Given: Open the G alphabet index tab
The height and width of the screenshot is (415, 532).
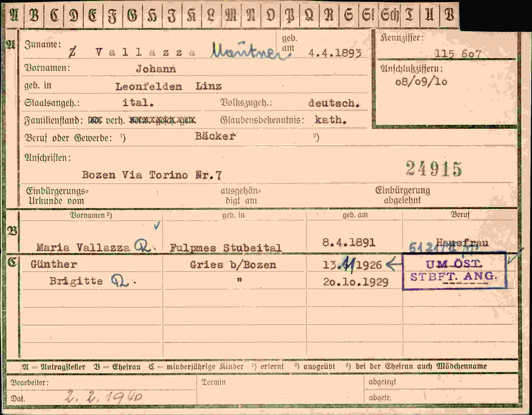Looking at the screenshot, I should click(133, 15).
